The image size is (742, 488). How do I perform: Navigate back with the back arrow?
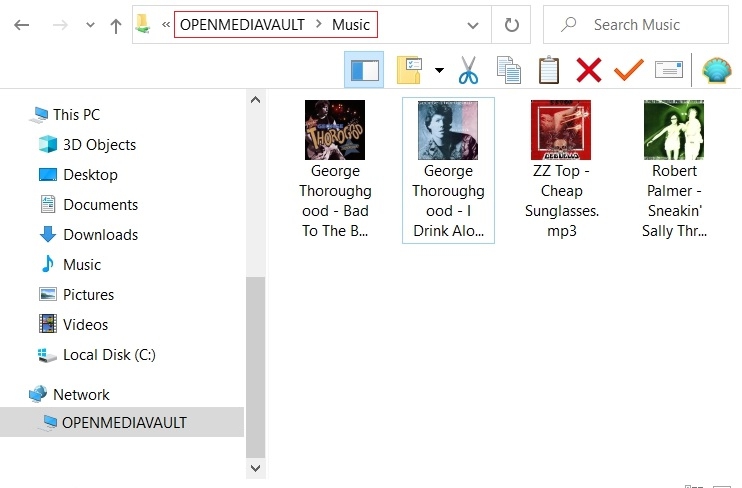[x=21, y=25]
